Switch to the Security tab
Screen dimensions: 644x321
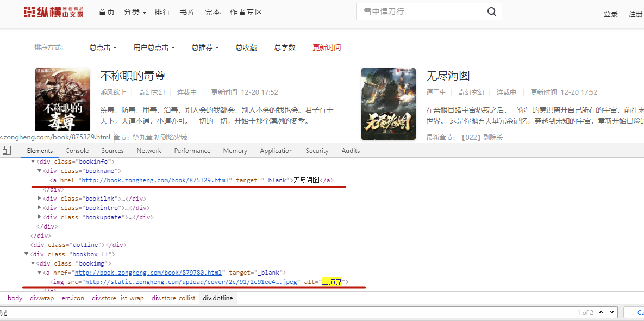click(x=317, y=151)
